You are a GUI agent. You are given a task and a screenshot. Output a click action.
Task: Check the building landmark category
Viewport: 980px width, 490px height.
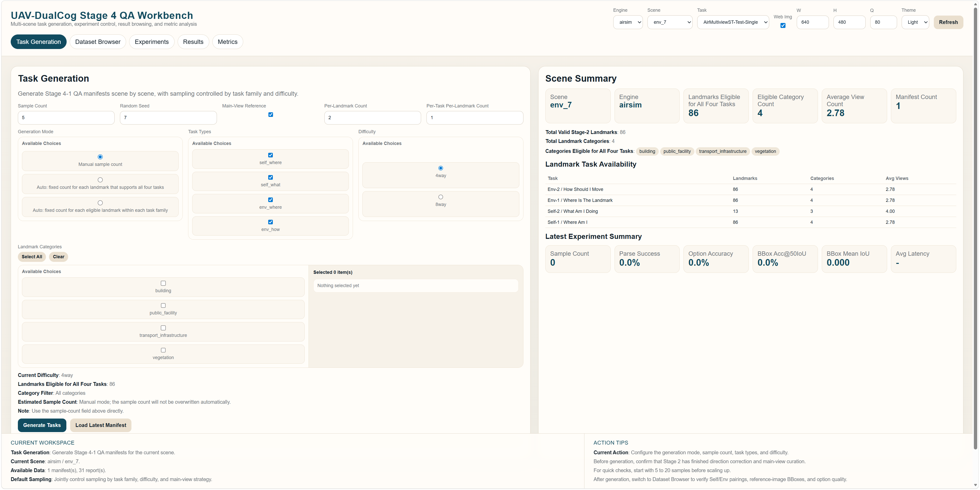[163, 283]
